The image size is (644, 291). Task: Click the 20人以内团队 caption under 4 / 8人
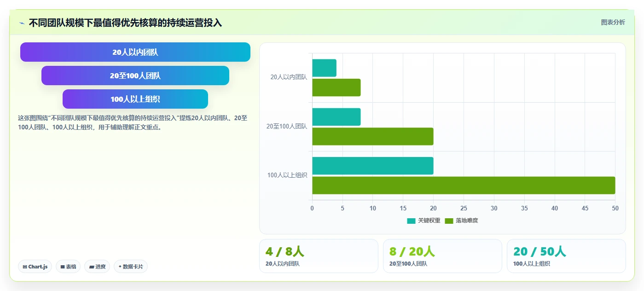click(x=283, y=264)
